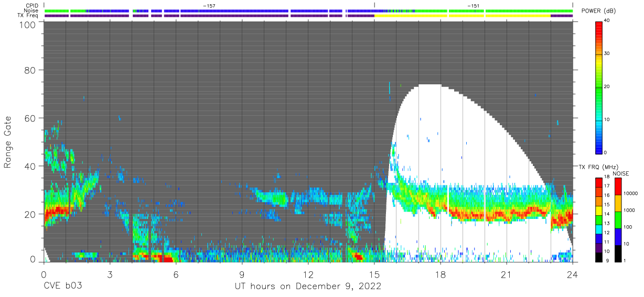Screen dimensions: 644x297
Task: Click the UT hours axis tick label 15
Action: [x=374, y=274]
